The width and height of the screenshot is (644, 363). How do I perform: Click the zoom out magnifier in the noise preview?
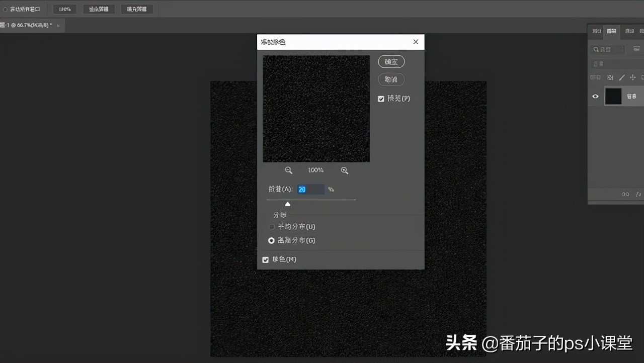288,170
